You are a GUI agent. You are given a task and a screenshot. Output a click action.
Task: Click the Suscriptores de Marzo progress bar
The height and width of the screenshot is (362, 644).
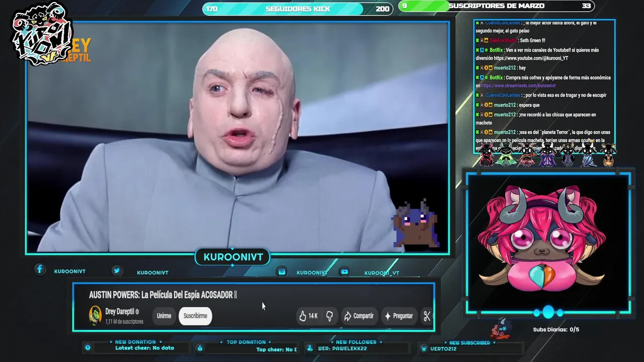tap(497, 6)
